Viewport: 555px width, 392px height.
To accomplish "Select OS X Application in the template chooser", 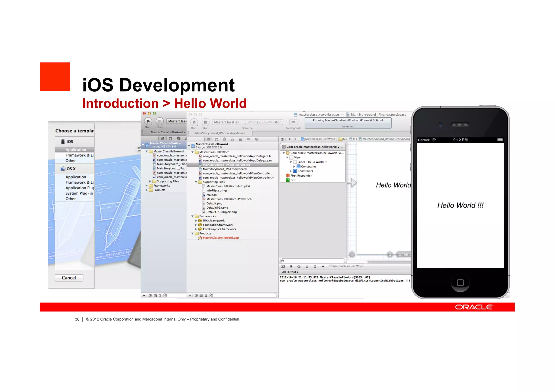I will click(76, 177).
